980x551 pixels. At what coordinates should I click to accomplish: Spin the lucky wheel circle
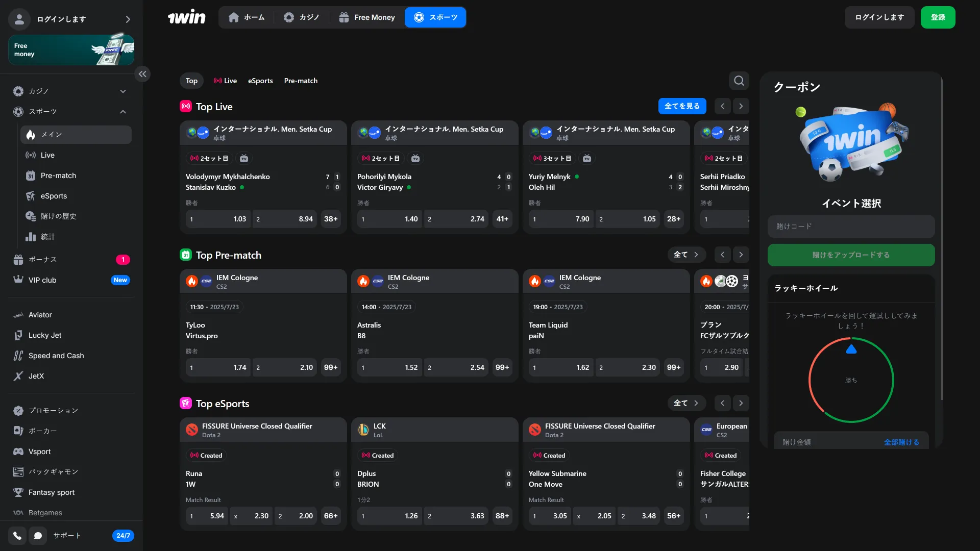851,380
